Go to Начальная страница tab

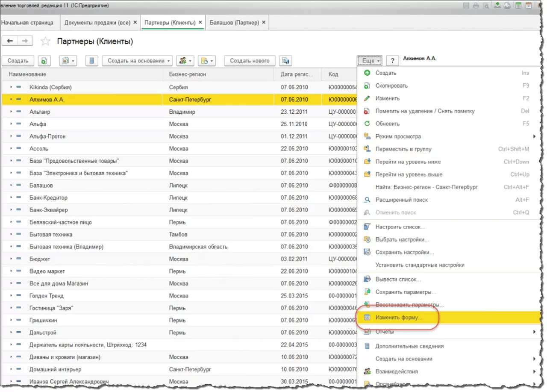click(x=28, y=22)
